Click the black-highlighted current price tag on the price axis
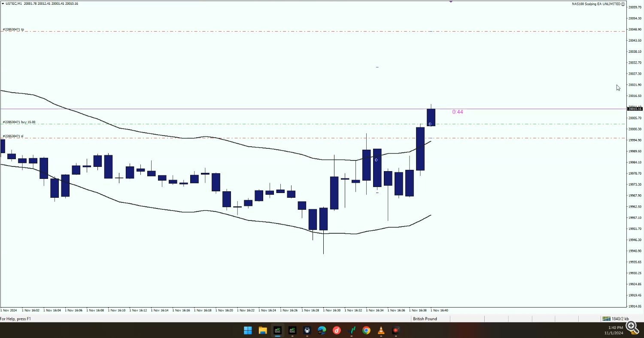 coord(635,109)
